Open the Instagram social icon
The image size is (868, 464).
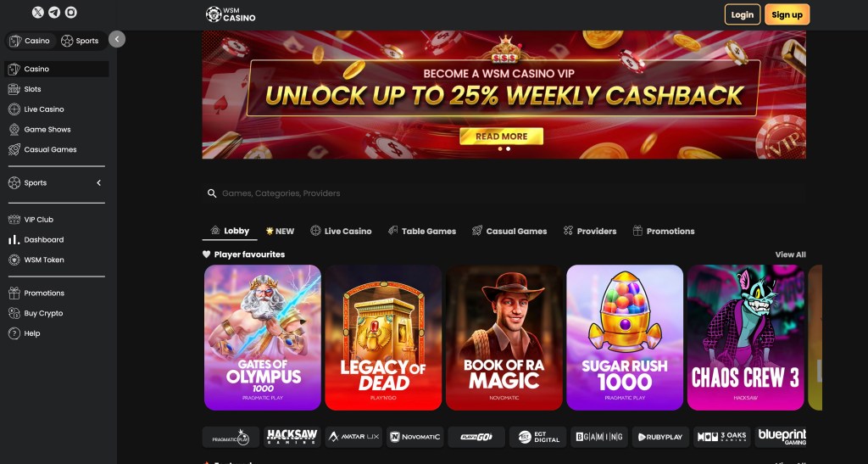[71, 12]
